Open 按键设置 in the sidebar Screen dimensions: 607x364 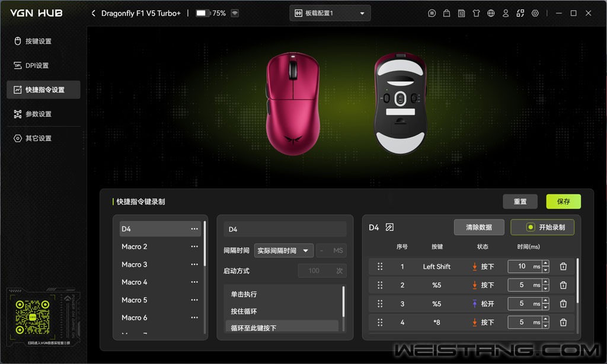[x=43, y=41]
